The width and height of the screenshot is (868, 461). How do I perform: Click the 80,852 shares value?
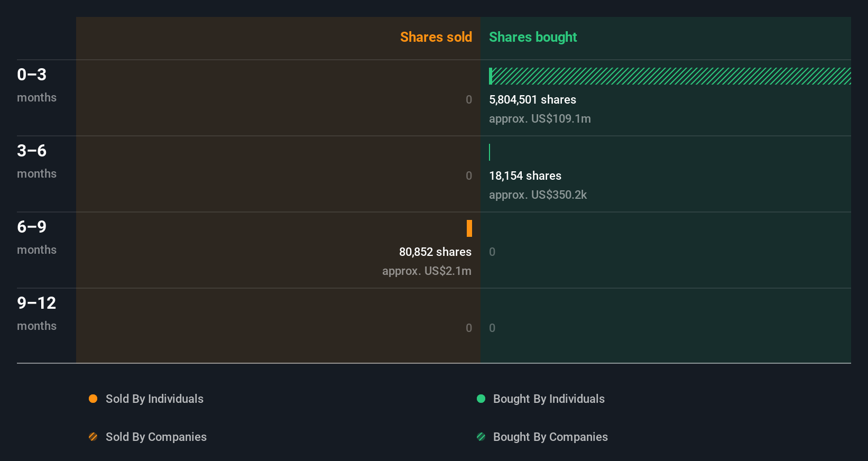coord(435,252)
